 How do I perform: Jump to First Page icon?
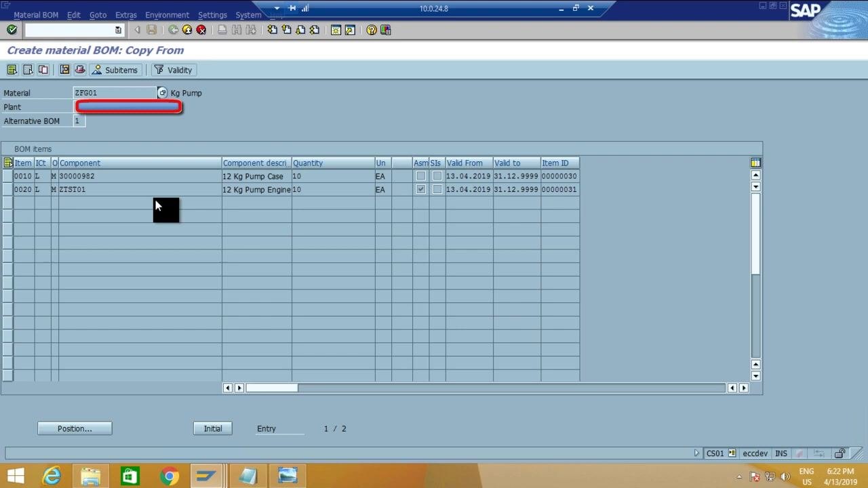click(272, 30)
